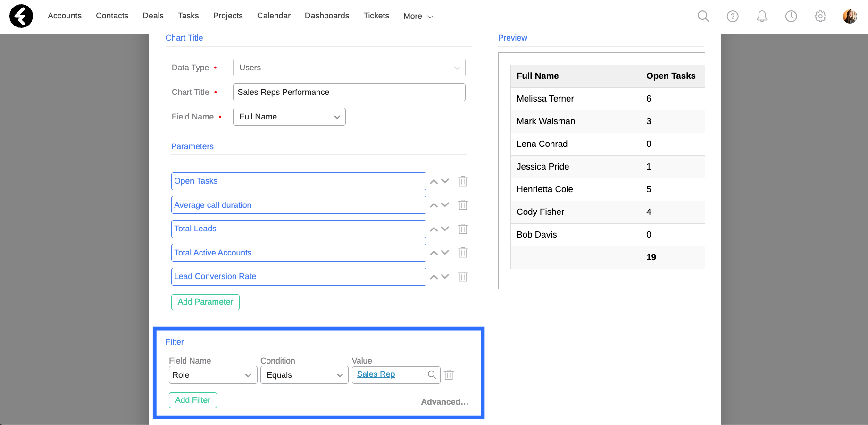Move Average call duration up
The height and width of the screenshot is (425, 868).
pyautogui.click(x=434, y=205)
